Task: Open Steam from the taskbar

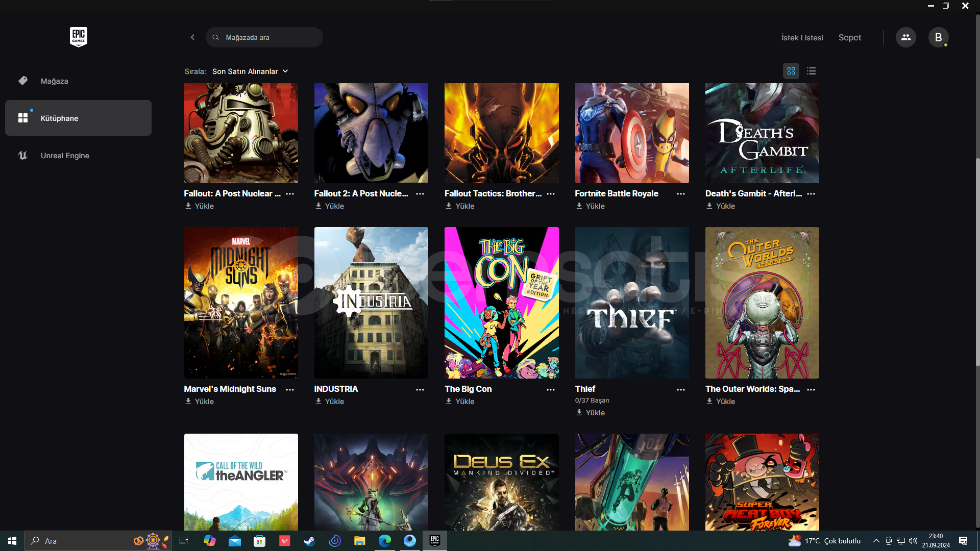Action: [x=309, y=541]
